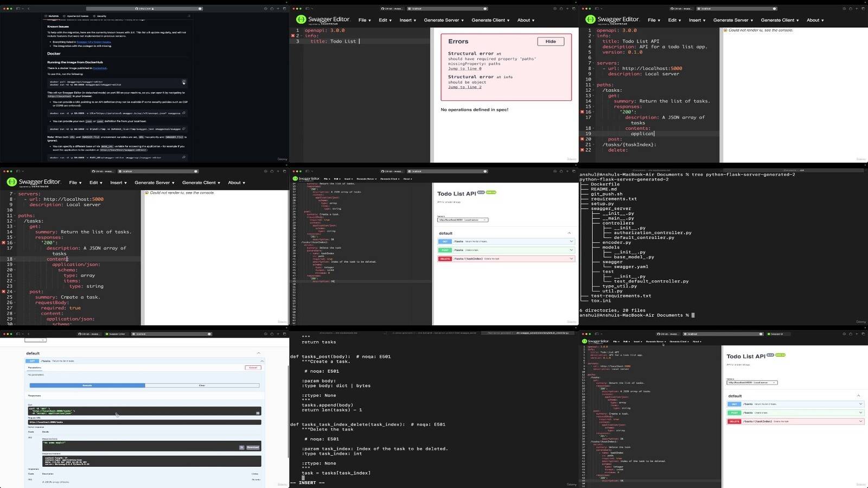Click scrollbar of the Swagger UI window
Screen dimensions: 868x488
point(288,411)
